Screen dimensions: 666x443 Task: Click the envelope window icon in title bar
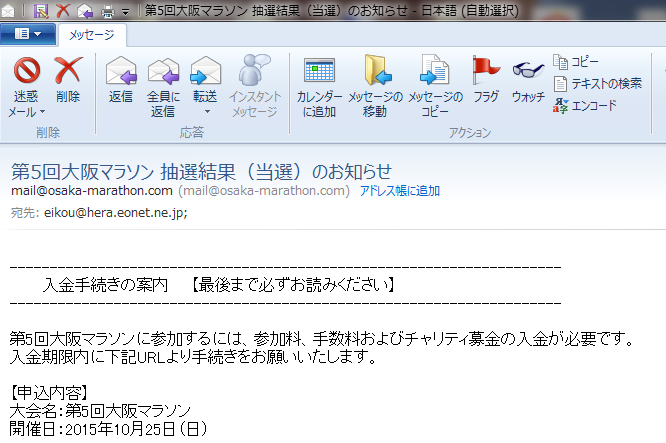click(x=8, y=11)
